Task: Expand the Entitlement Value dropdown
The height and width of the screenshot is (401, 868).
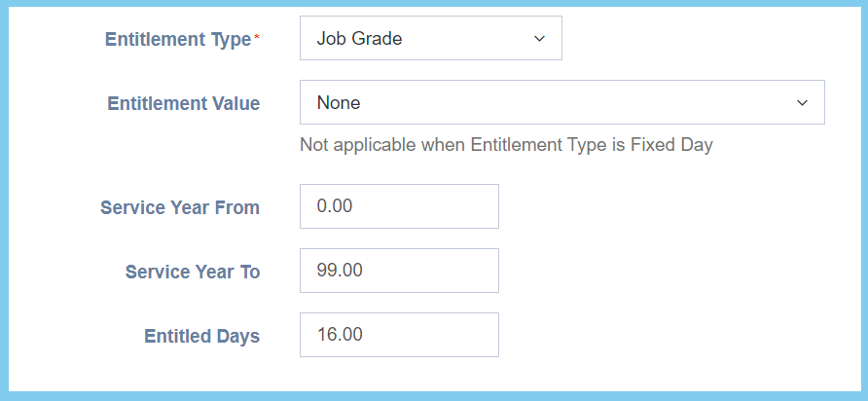Action: (561, 102)
